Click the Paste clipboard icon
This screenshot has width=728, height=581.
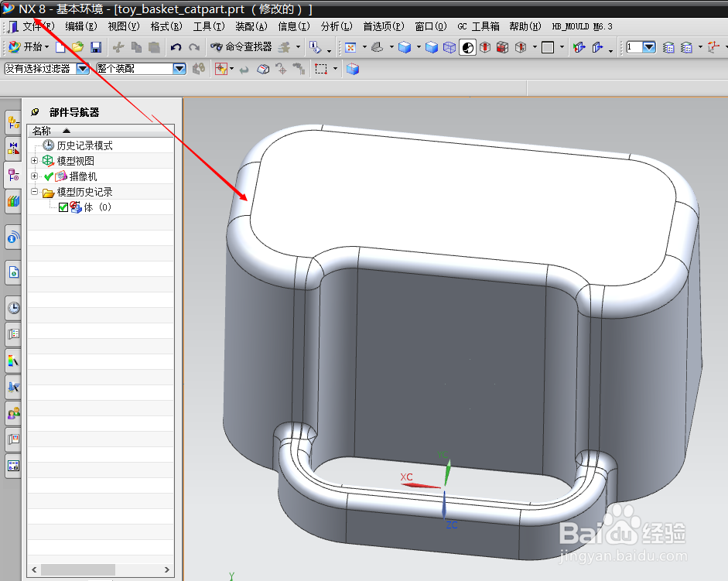click(154, 47)
